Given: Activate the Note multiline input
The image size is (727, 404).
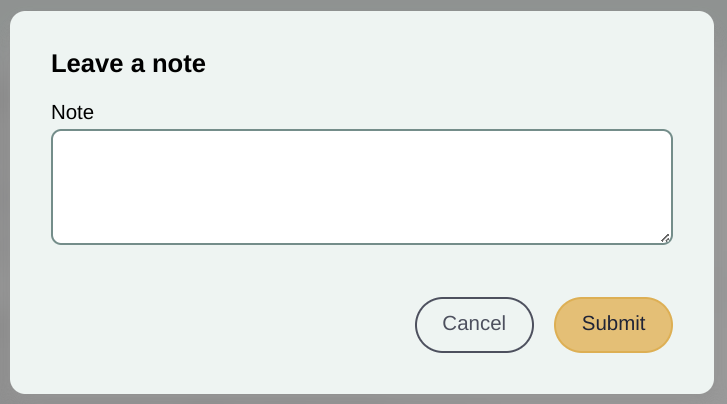Looking at the screenshot, I should click(x=362, y=187).
